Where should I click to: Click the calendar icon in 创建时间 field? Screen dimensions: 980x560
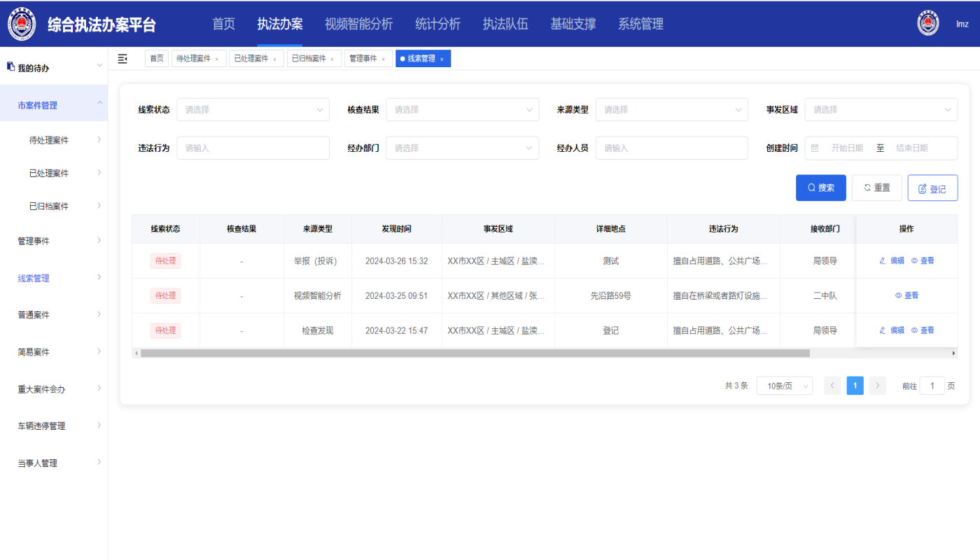pos(815,148)
